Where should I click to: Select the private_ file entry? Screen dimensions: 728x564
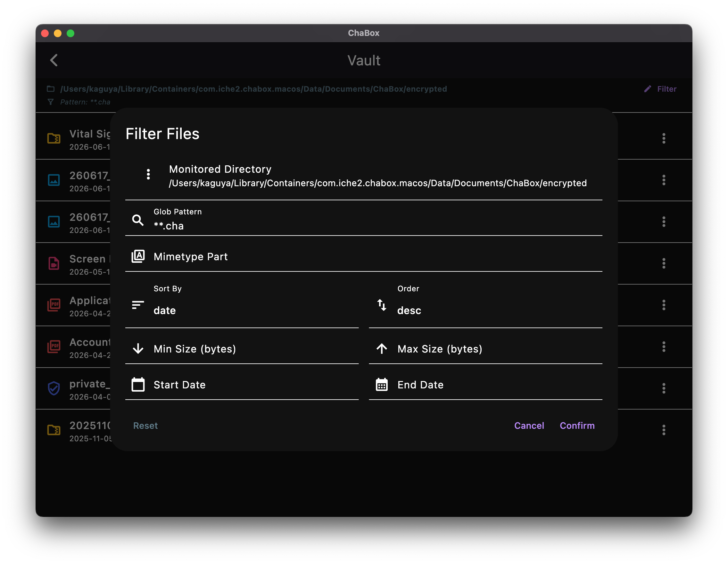[364, 388]
